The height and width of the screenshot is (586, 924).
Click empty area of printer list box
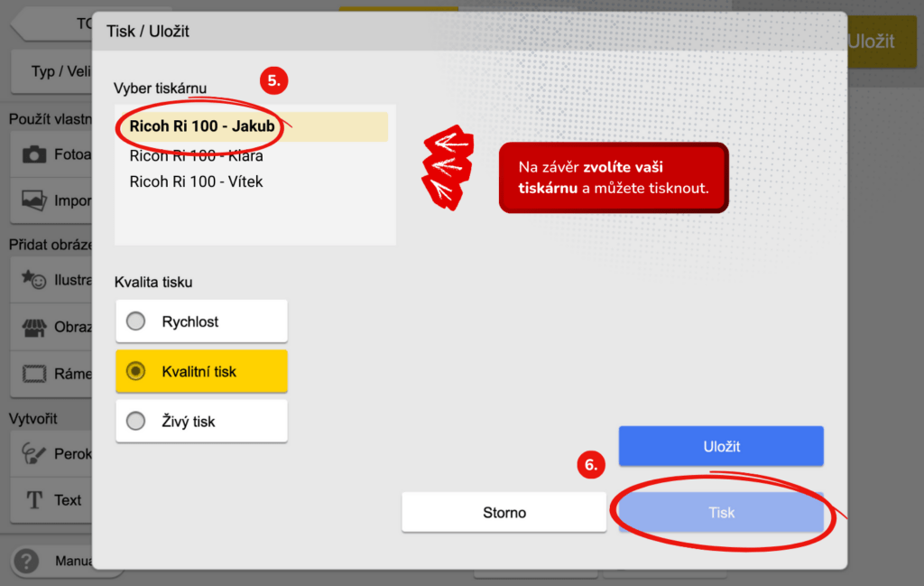(x=254, y=221)
